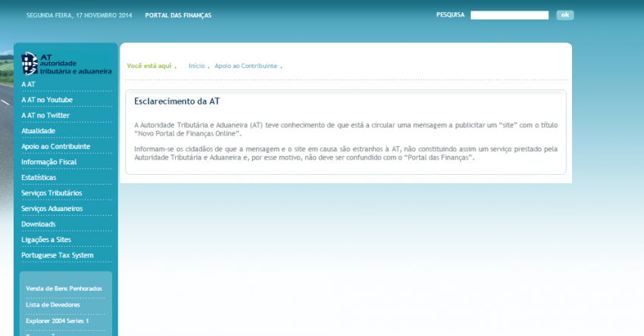Viewport: 644px width, 336px height.
Task: Select Atualidade in the sidebar
Action: [x=38, y=131]
